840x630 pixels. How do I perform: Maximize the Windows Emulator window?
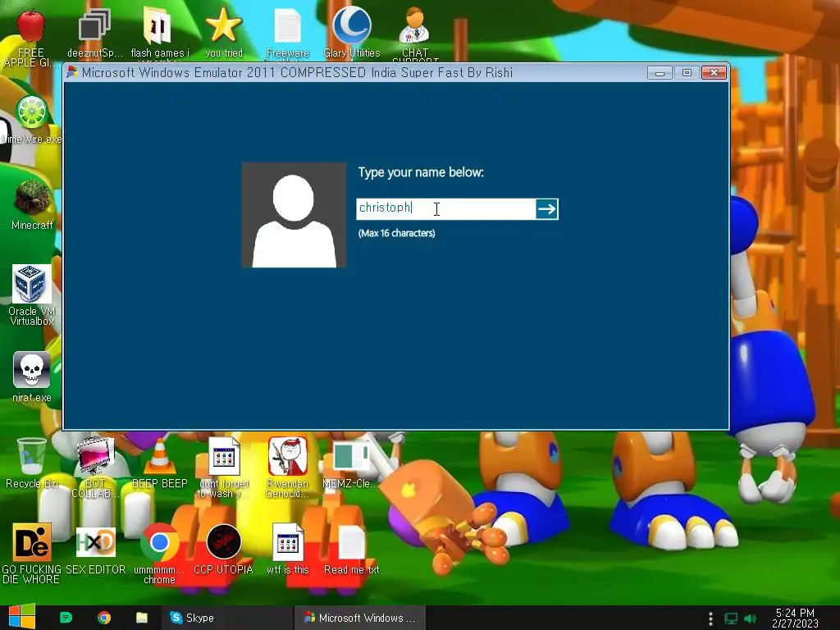click(687, 73)
